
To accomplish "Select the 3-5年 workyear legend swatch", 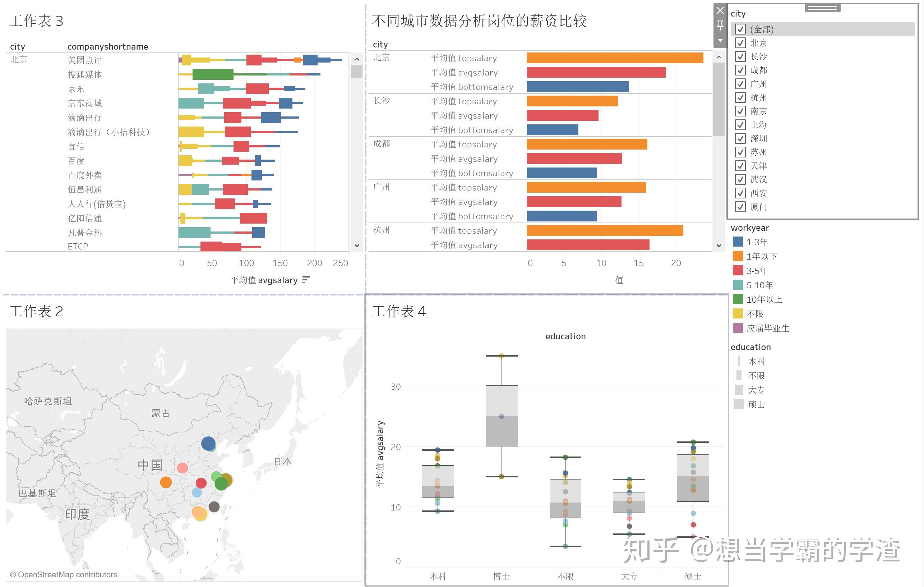I will point(738,271).
